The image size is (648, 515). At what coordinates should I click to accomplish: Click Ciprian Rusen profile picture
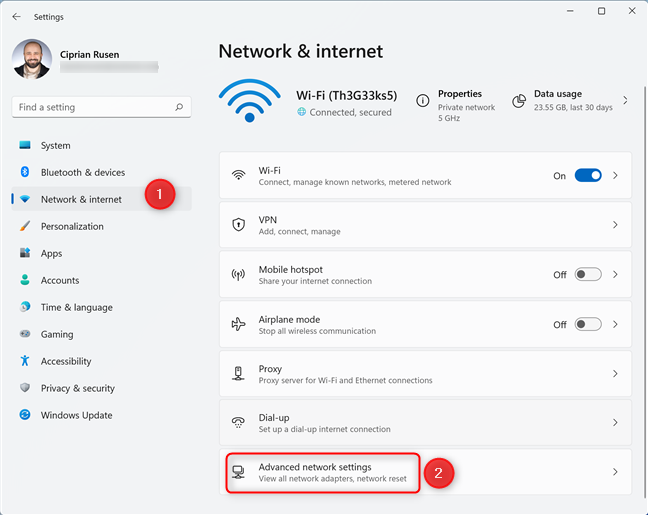[32, 59]
